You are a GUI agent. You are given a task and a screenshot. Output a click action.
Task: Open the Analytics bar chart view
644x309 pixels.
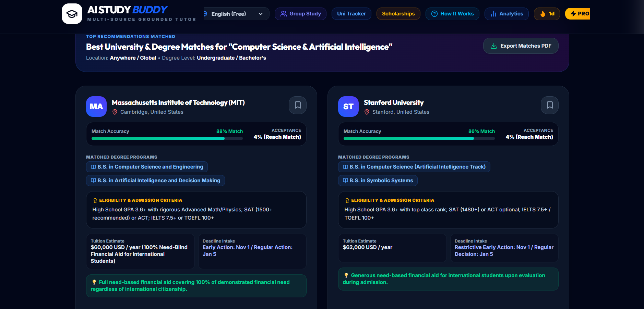[506, 14]
